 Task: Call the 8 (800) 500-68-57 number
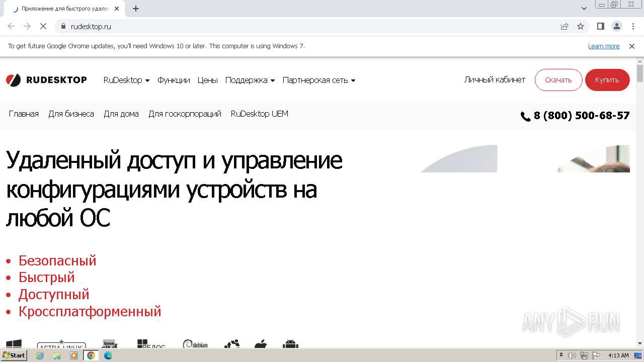[x=581, y=116]
